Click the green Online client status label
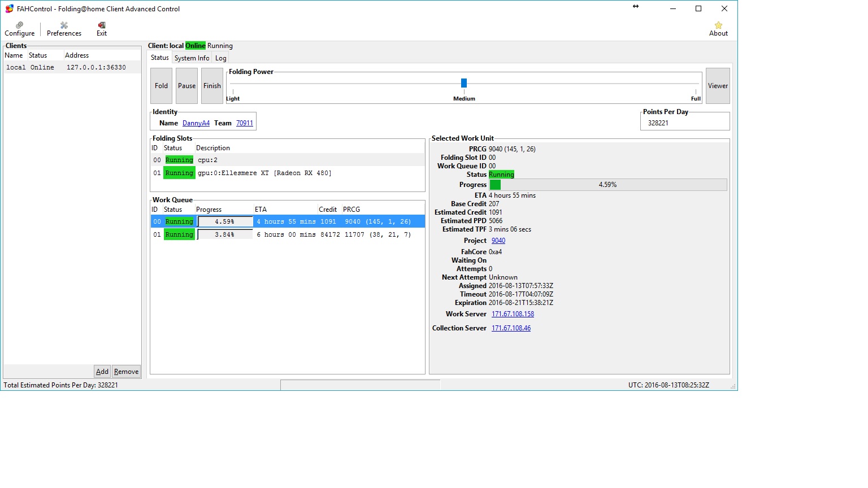This screenshot has height=488, width=868. pyautogui.click(x=196, y=46)
